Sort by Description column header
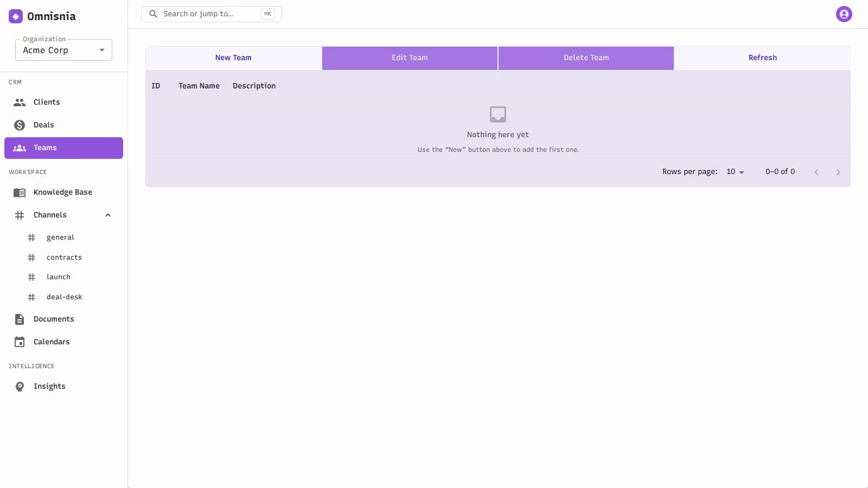Viewport: 868px width, 488px height. [x=254, y=86]
